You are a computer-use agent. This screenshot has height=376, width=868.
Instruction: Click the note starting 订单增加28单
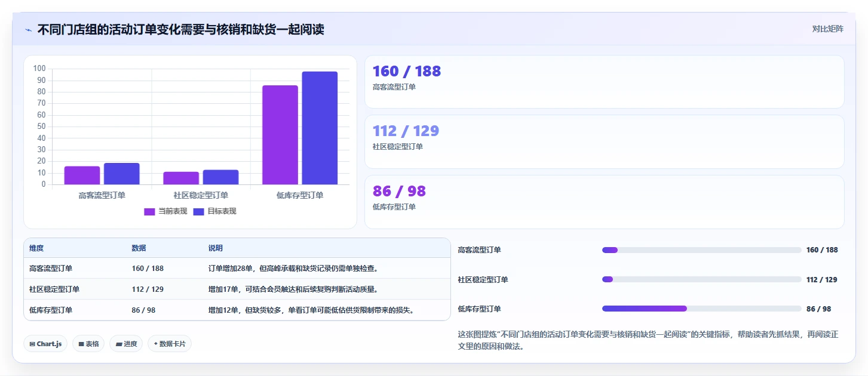point(293,269)
